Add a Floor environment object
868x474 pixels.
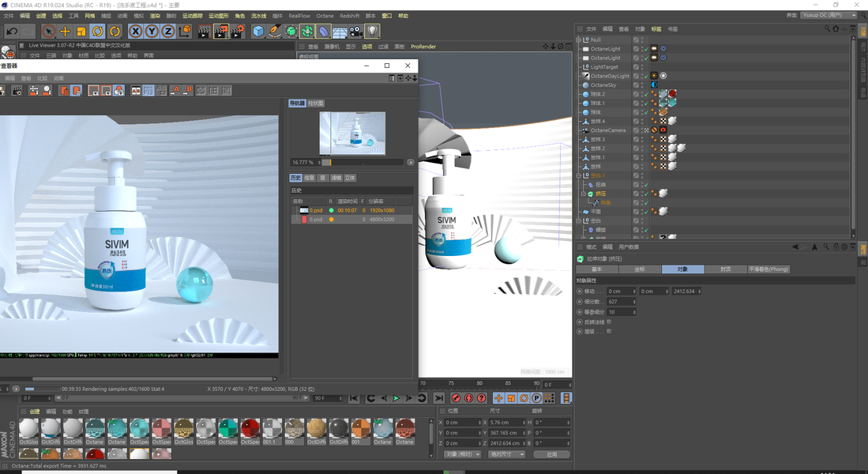(x=340, y=32)
